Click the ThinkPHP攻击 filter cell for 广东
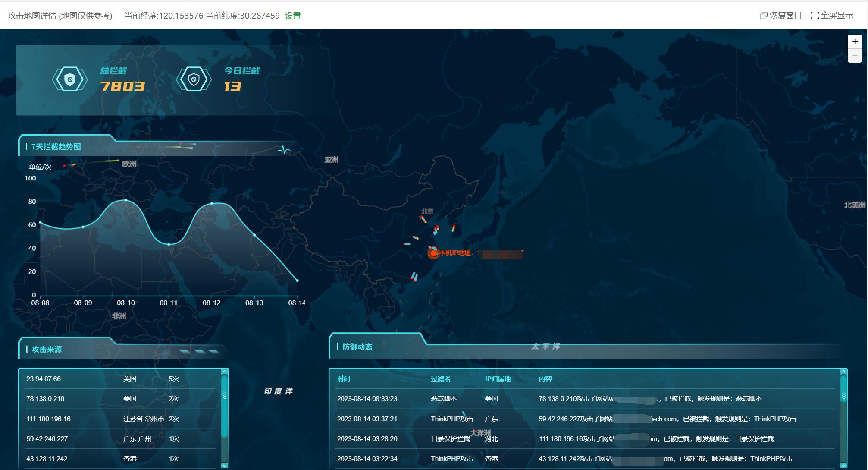868x470 pixels. [452, 419]
